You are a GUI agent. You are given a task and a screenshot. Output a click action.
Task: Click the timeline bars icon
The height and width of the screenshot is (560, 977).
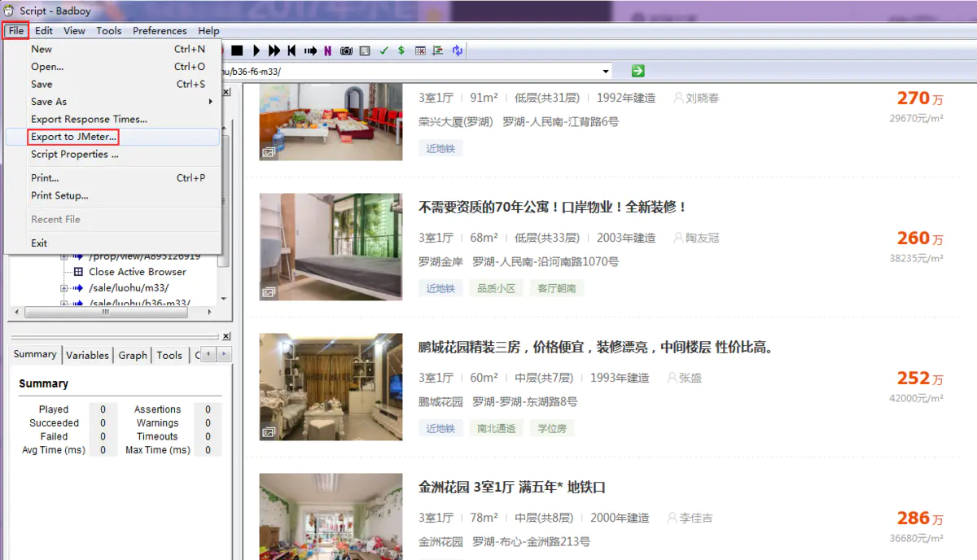click(438, 50)
